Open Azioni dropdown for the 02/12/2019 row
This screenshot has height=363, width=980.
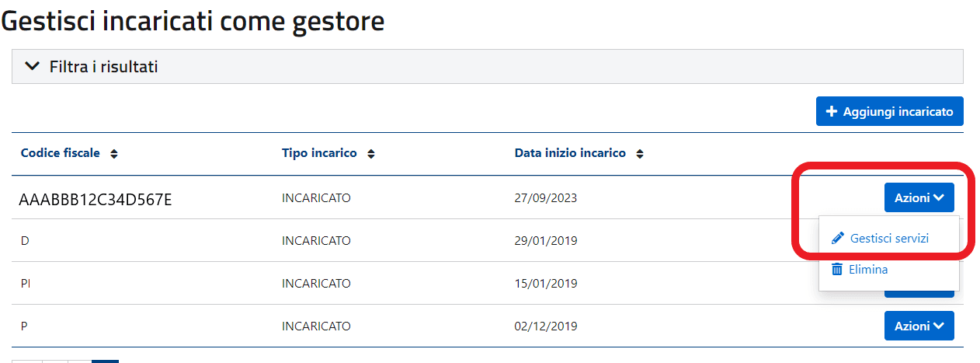pyautogui.click(x=919, y=326)
